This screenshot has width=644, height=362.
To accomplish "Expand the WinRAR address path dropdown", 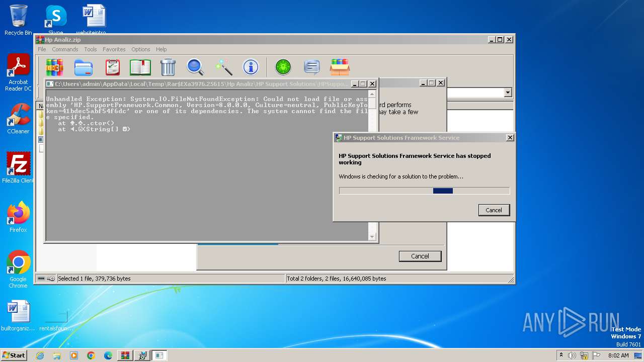I will tap(508, 93).
